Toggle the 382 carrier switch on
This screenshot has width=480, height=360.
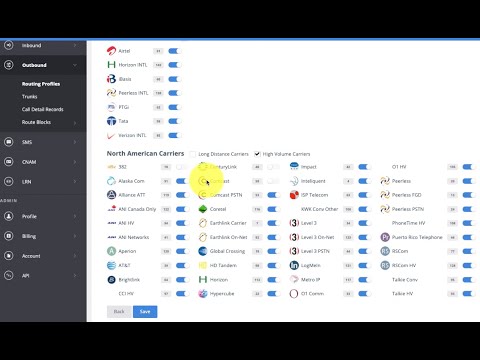182,167
